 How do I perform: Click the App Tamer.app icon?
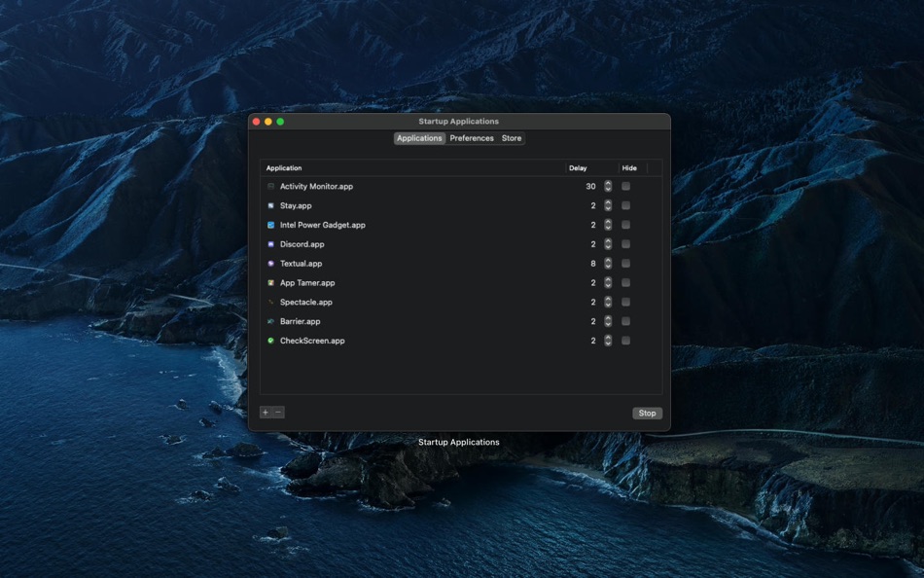click(x=270, y=282)
